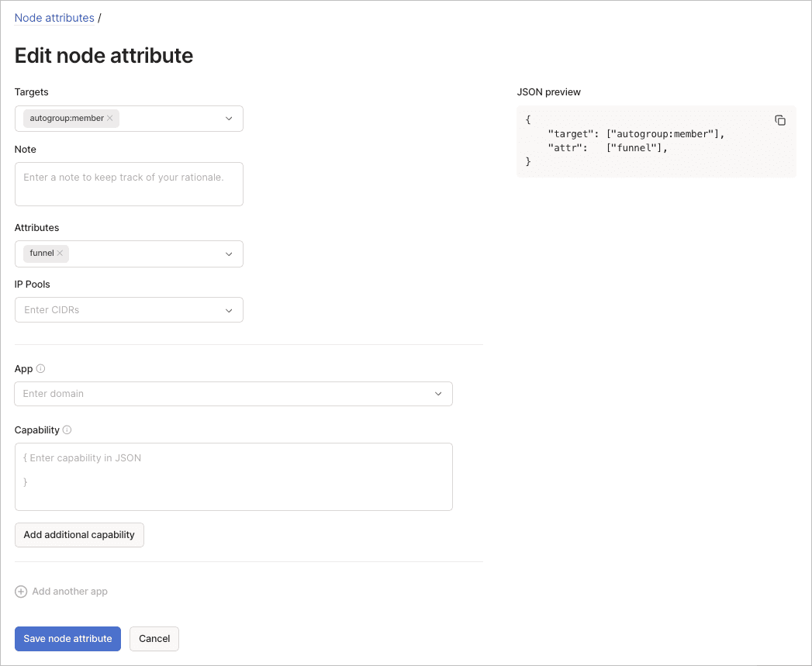
Task: Cancel editing the node attribute
Action: 154,638
